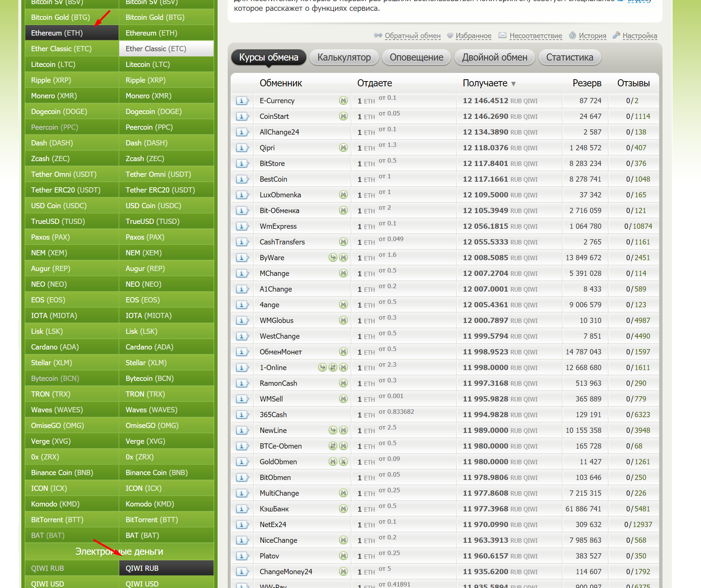Select Bitcoin Gold (BTG) in give column
This screenshot has width=701, height=588.
point(72,17)
